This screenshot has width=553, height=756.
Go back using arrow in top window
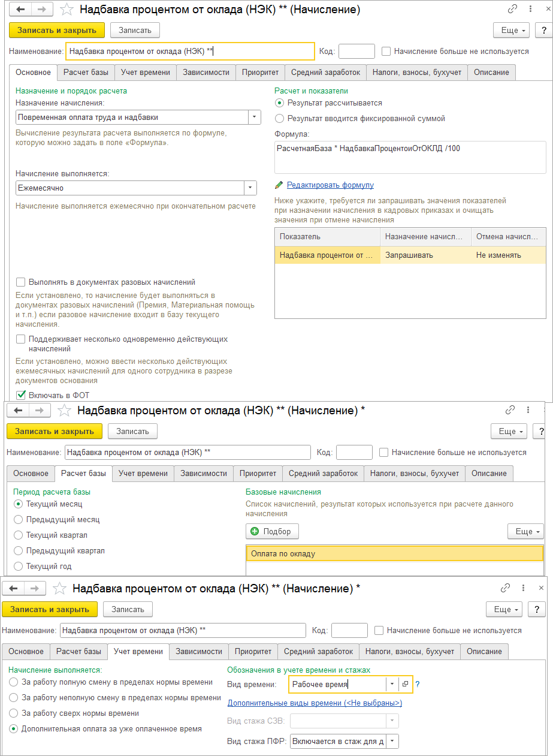click(x=20, y=10)
